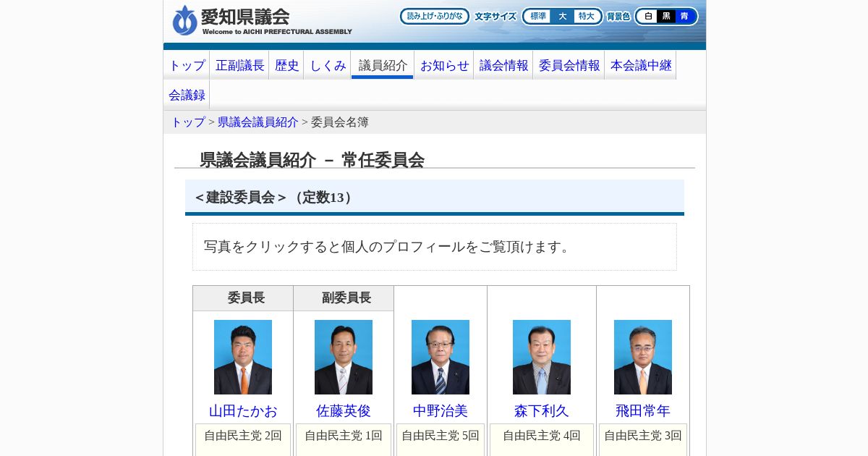This screenshot has height=456, width=868.
Task: Go to the トップ menu tab
Action: 187,65
